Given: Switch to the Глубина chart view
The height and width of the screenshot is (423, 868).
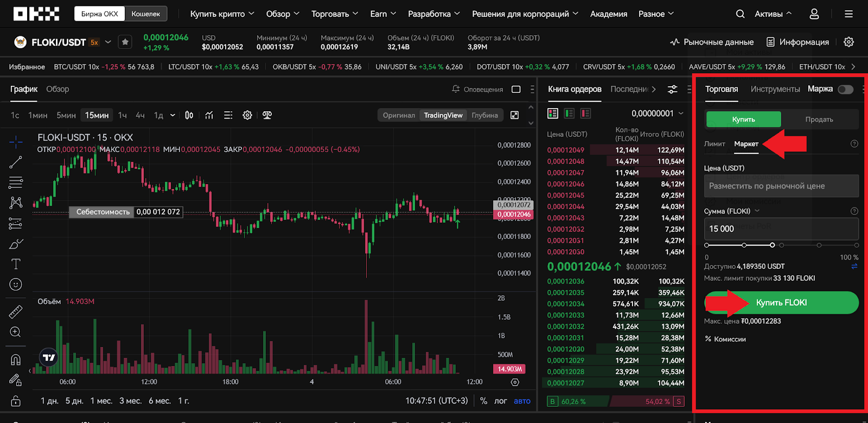Looking at the screenshot, I should click(484, 115).
